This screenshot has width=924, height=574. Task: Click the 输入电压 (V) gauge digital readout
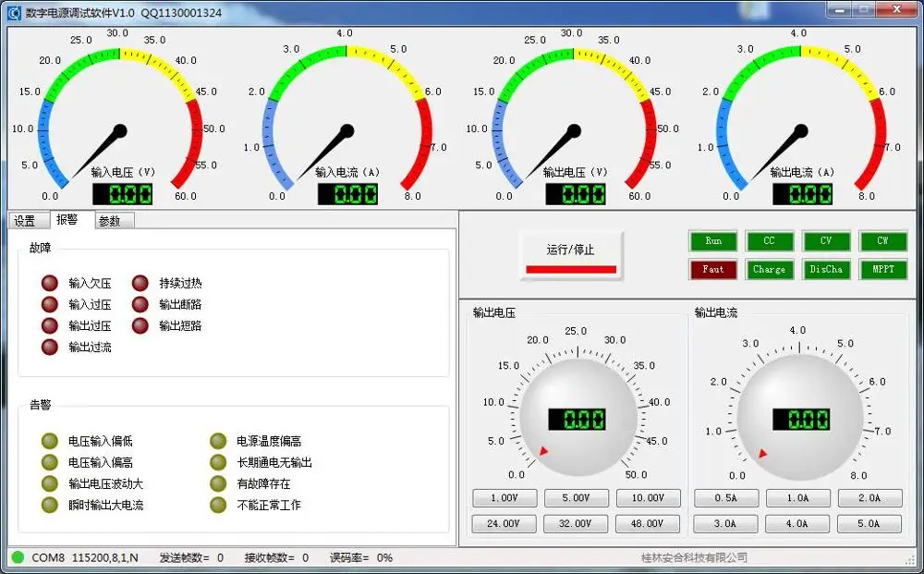123,194
